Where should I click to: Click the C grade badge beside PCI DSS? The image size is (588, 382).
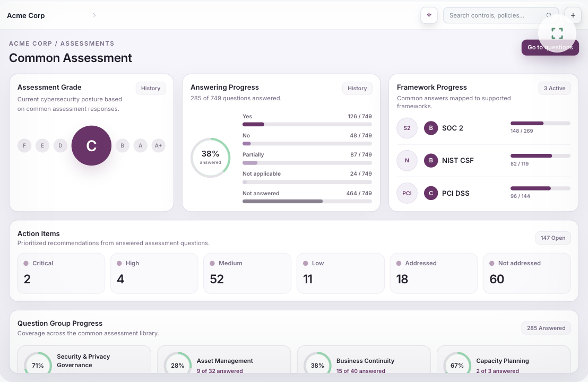431,193
